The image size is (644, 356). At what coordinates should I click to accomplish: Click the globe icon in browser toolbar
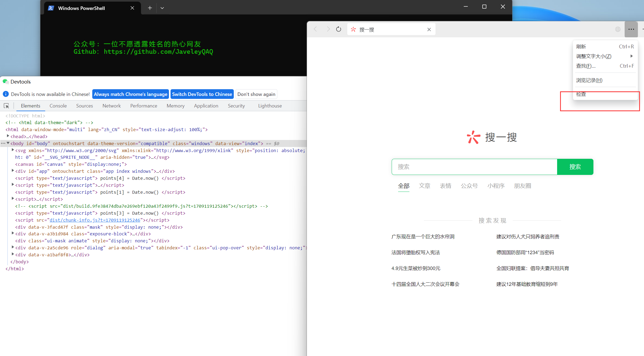[618, 29]
